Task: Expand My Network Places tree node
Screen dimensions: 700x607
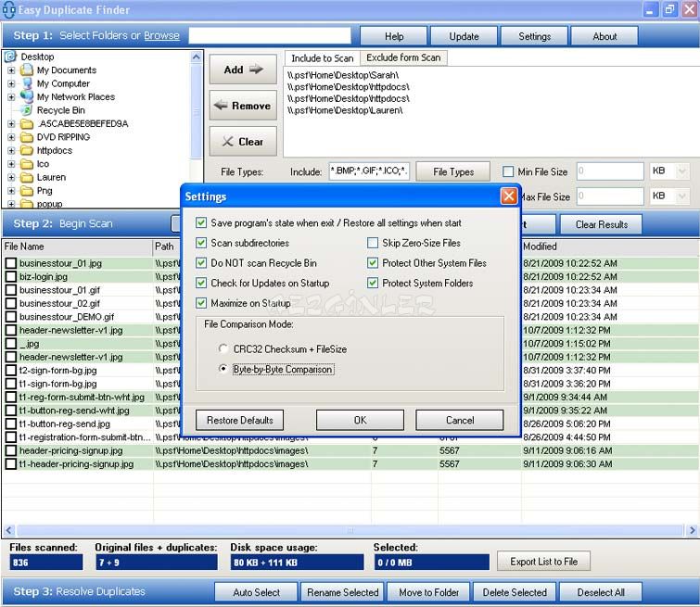Action: tap(11, 97)
